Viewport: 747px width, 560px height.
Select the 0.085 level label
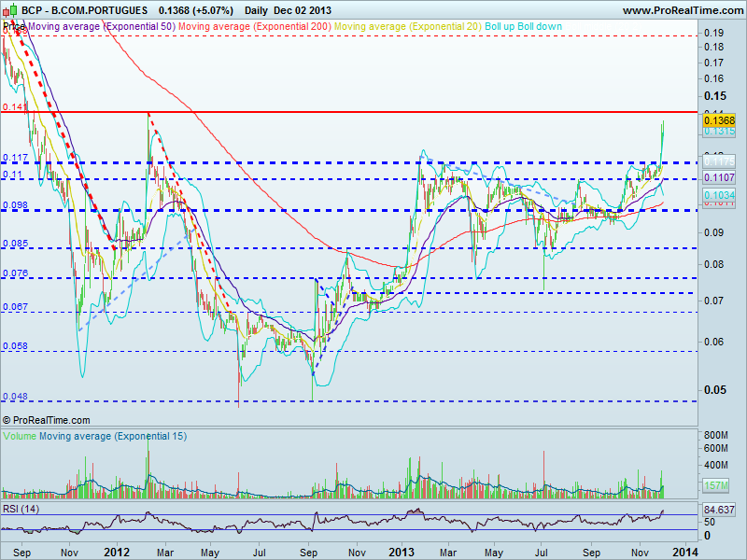[15, 244]
